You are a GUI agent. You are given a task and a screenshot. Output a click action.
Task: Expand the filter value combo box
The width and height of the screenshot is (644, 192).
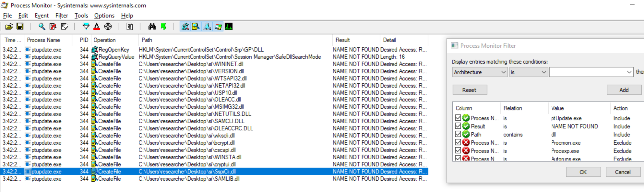pos(591,72)
